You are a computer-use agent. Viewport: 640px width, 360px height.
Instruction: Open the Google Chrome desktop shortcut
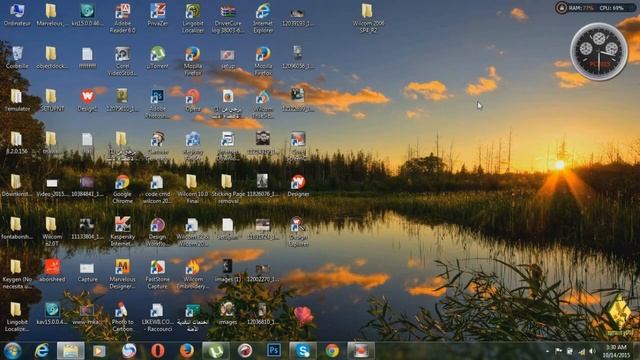tap(122, 189)
